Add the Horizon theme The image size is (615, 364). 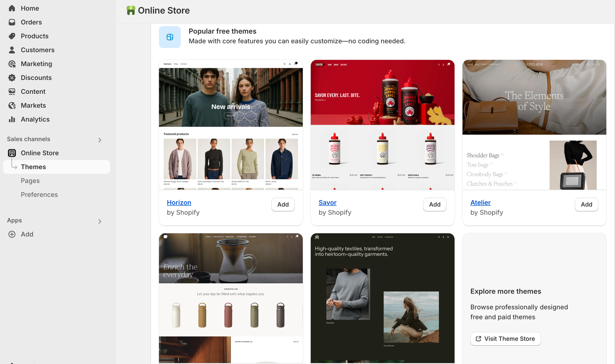tap(283, 205)
